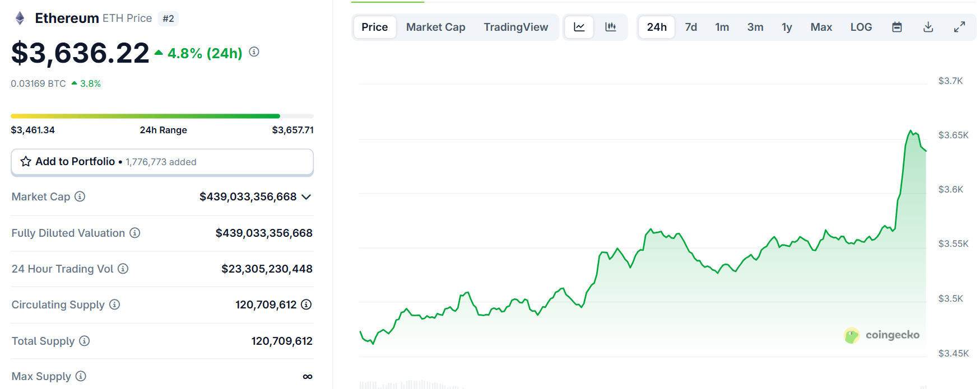Click the star icon in Add to Portfolio
980x389 pixels.
(26, 162)
